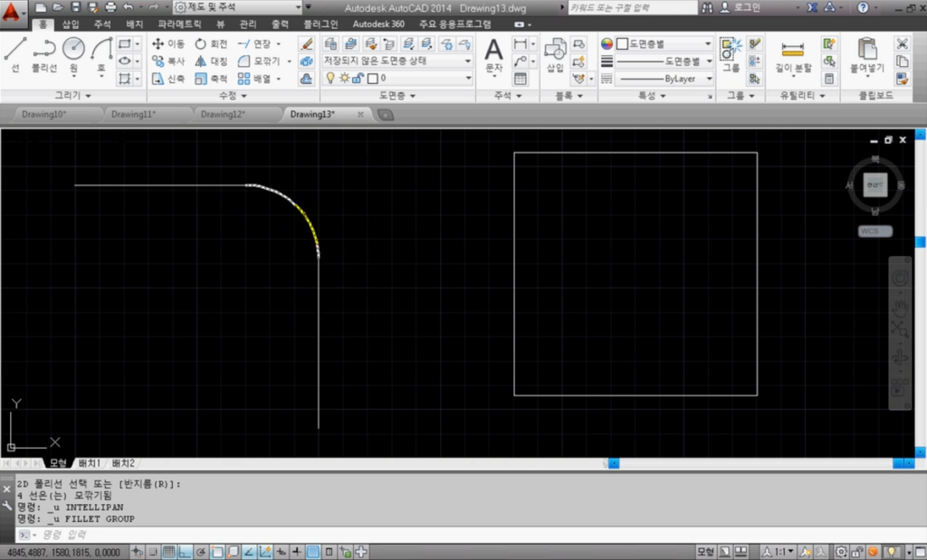Viewport: 927px width, 560px height.
Task: Click the table icon in annotation panel
Action: point(521,79)
